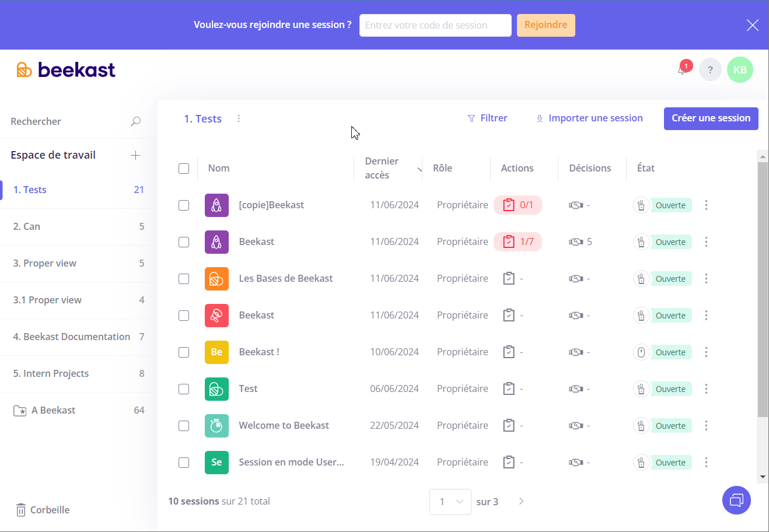Click the Rejoindre button
The image size is (769, 532).
tap(546, 25)
